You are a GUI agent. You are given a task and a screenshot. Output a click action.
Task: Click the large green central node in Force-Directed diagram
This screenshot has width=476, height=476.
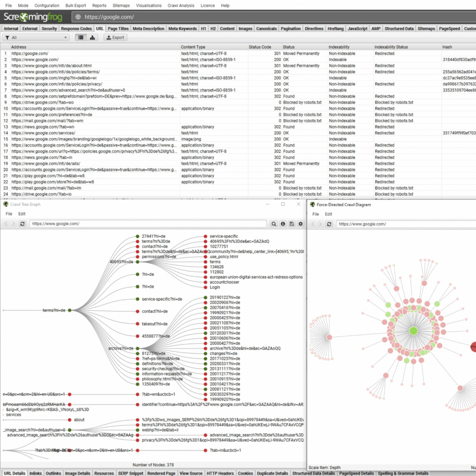tap(413, 331)
